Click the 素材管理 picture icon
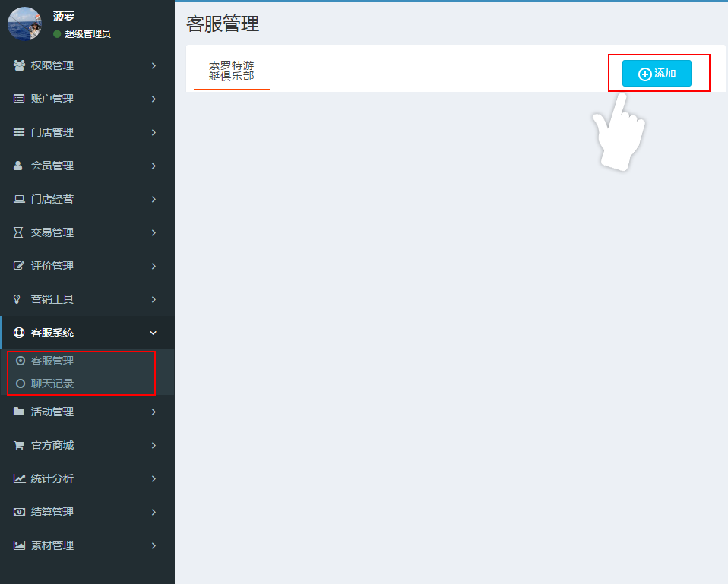 tap(19, 545)
